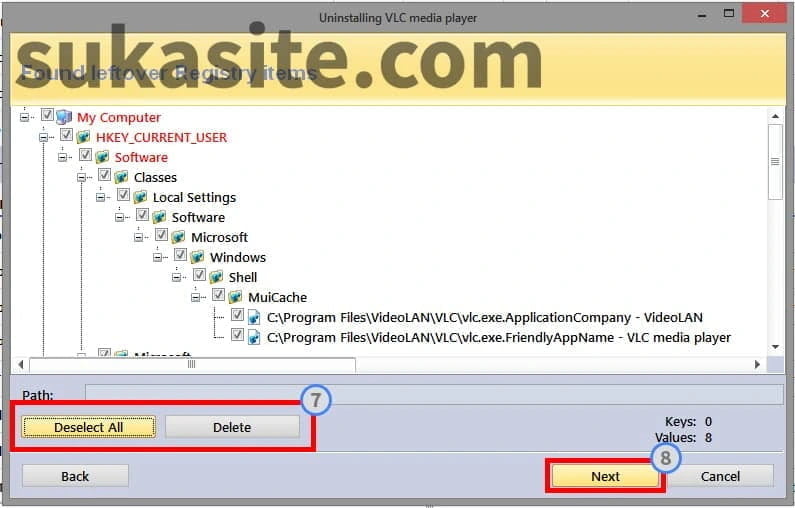Uncheck the red Software checkbox
Image resolution: width=795 pixels, height=508 pixels.
click(x=85, y=155)
